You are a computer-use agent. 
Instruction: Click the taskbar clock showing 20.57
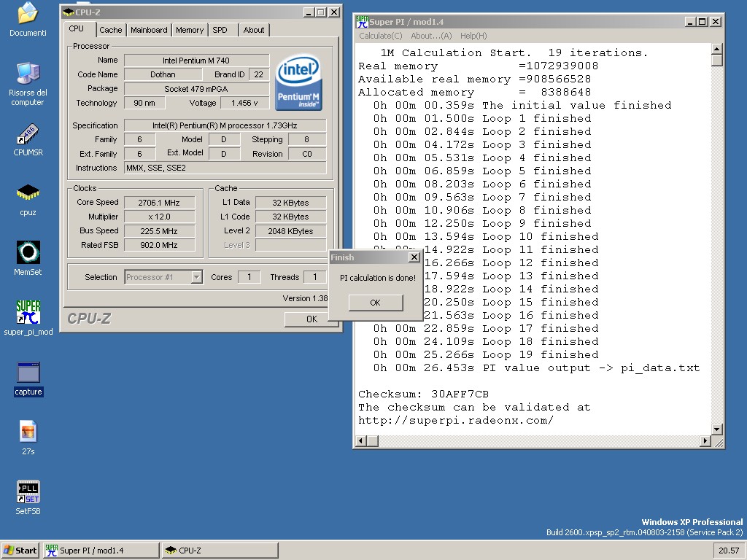729,550
